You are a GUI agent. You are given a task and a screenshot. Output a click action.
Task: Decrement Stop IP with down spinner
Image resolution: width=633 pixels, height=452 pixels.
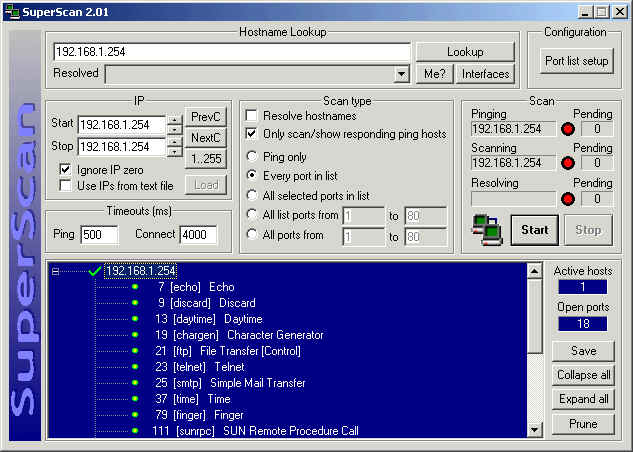coord(175,152)
